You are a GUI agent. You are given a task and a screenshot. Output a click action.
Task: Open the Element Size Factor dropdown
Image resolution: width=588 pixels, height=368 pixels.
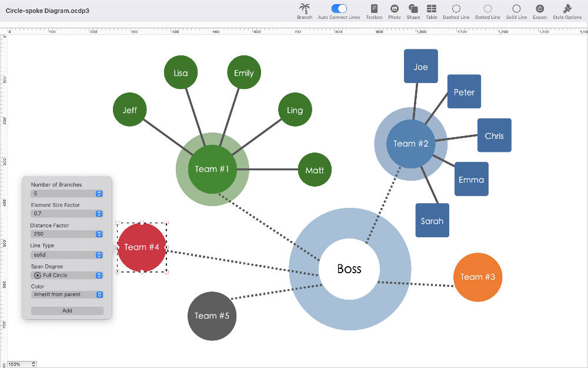(67, 213)
